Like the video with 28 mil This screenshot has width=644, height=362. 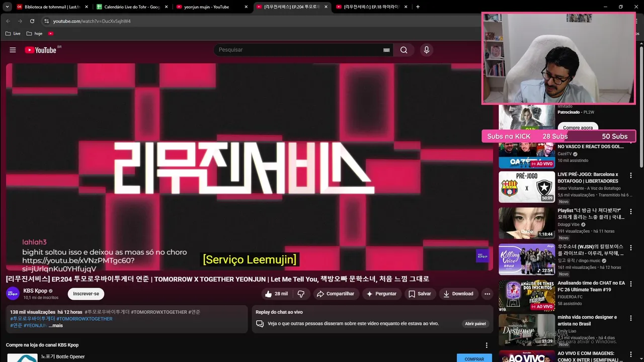coord(277,294)
